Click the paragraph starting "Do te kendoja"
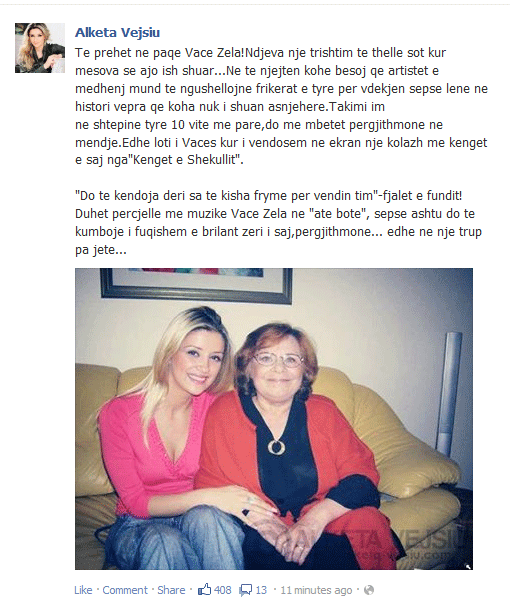The width and height of the screenshot is (510, 608). (x=278, y=223)
